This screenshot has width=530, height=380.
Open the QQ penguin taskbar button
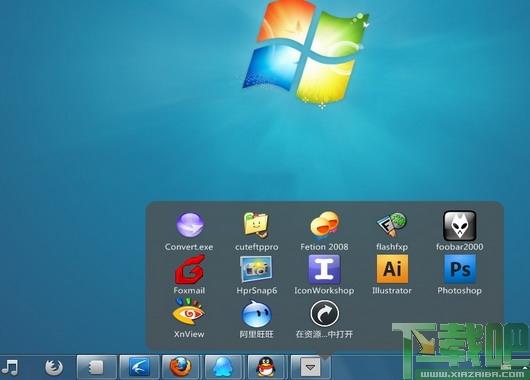(266, 367)
